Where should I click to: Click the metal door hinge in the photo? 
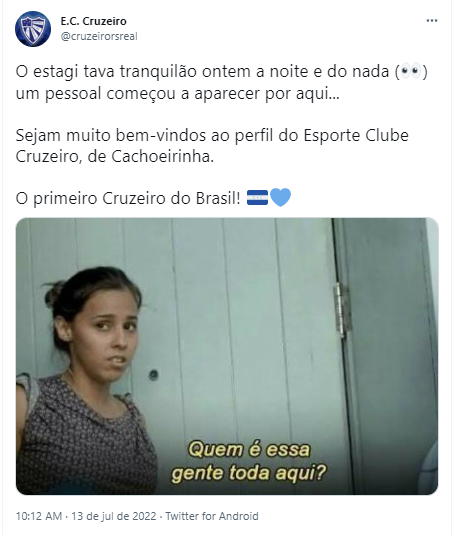point(340,310)
